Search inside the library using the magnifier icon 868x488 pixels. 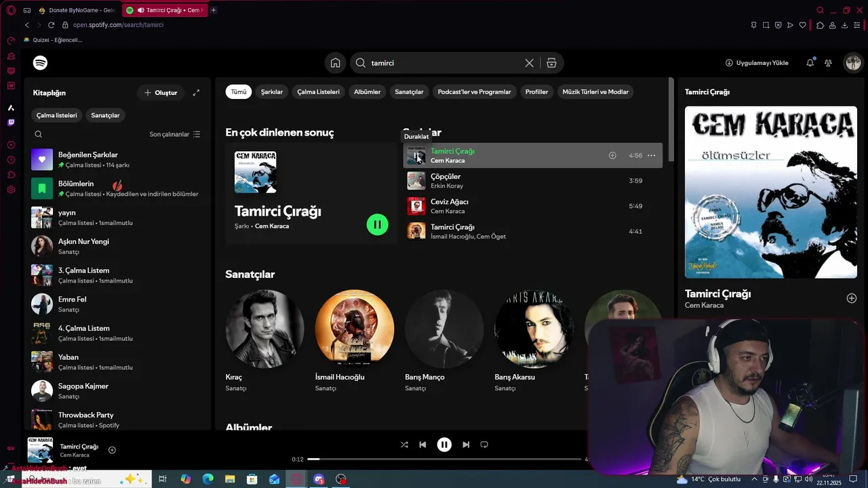click(39, 134)
